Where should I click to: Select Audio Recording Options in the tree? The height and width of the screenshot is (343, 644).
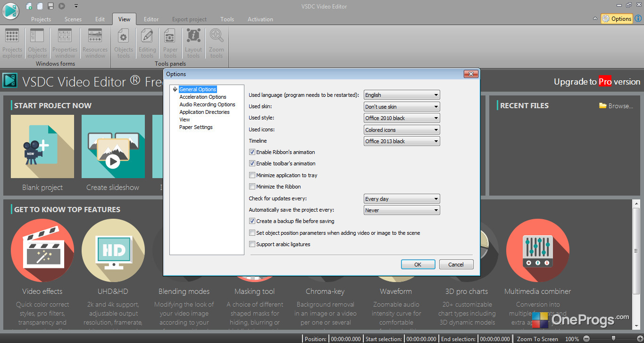pos(207,104)
